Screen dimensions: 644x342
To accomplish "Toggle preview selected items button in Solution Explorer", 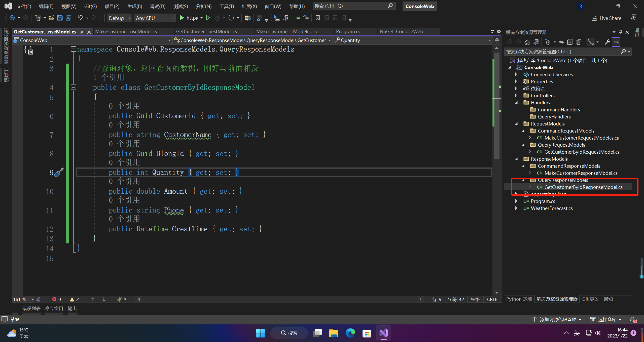I will click(x=616, y=42).
